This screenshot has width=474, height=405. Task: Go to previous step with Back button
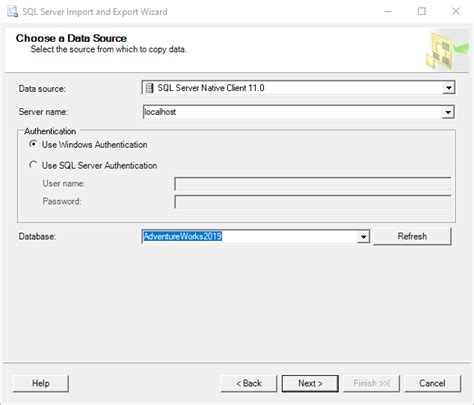pyautogui.click(x=249, y=383)
